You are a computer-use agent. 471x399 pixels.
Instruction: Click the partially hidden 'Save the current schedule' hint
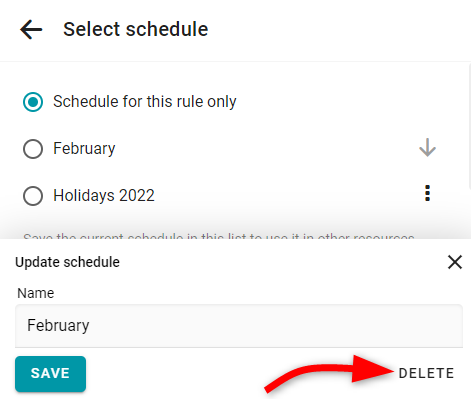coord(219,236)
